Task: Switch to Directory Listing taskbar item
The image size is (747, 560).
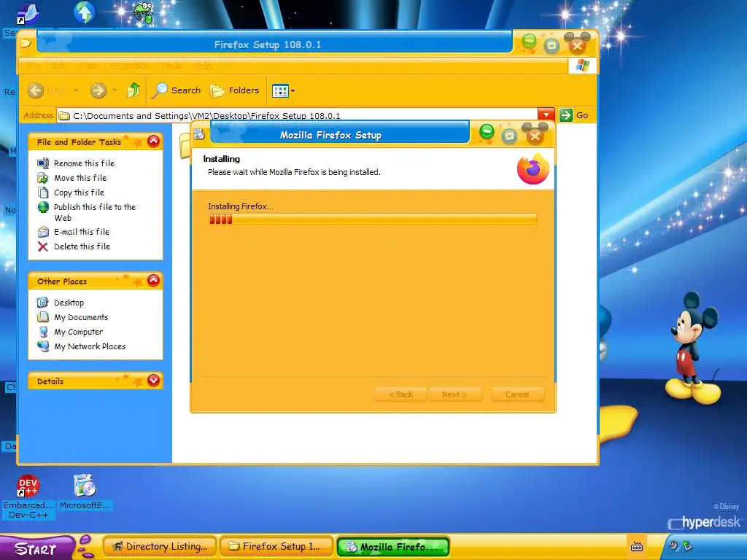Action: (160, 547)
